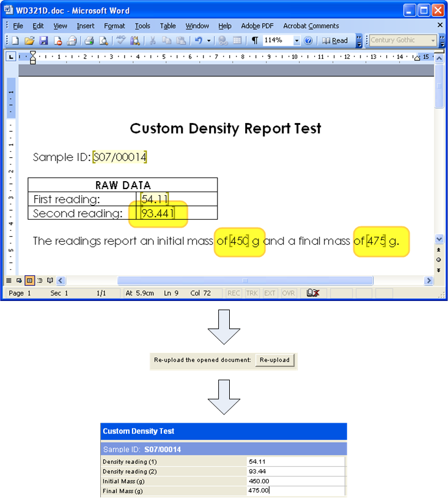Toggle OVR overtype mode in status bar

(x=288, y=294)
